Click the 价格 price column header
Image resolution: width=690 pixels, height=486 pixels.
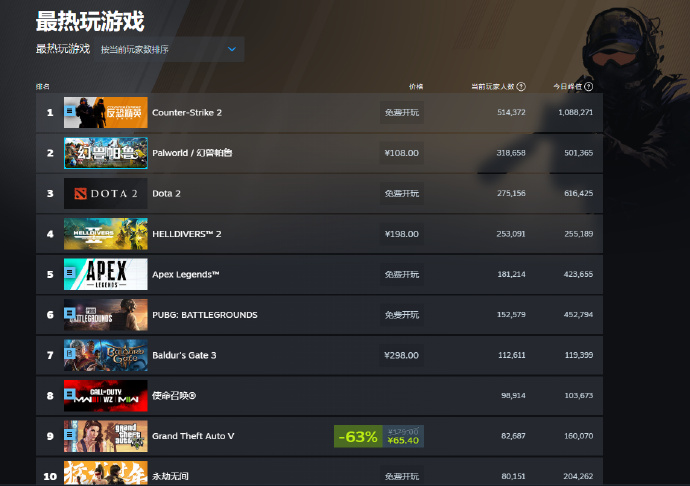point(416,87)
